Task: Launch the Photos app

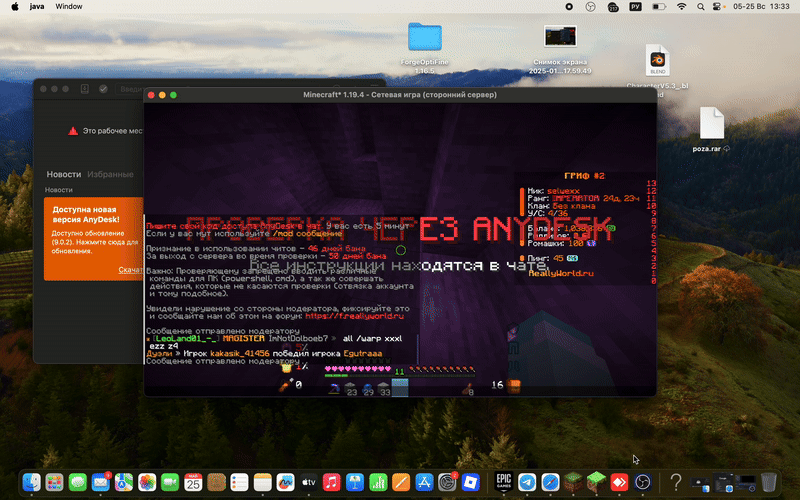Action: 147,482
